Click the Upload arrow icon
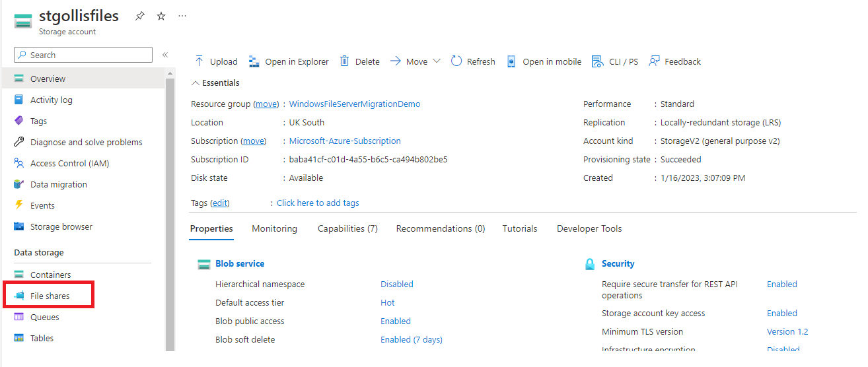 point(199,61)
